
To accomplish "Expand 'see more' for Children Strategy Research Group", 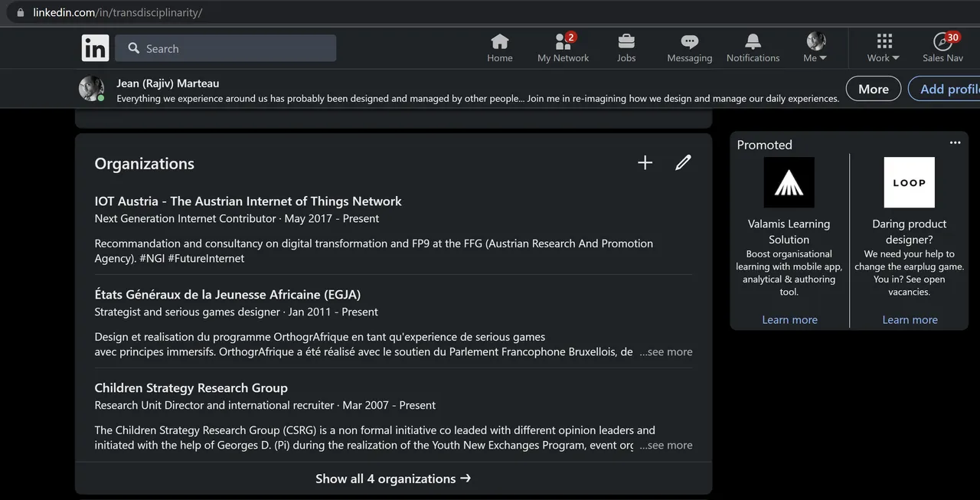I will coord(666,446).
